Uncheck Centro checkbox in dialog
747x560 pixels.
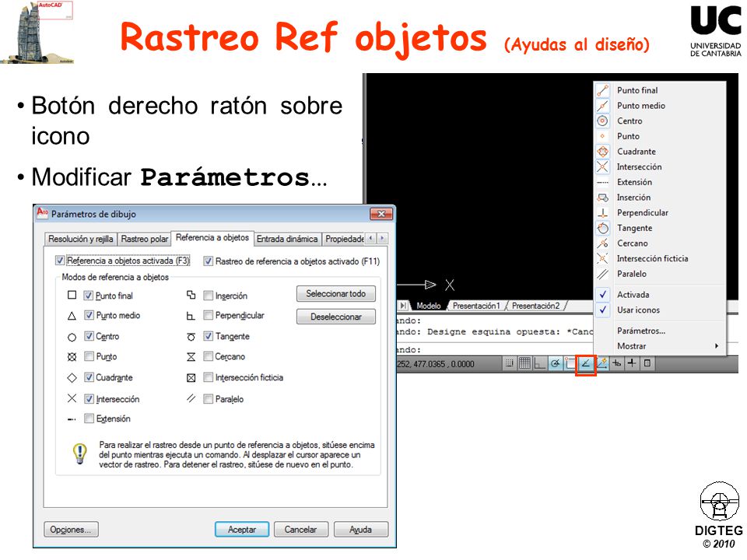click(89, 336)
